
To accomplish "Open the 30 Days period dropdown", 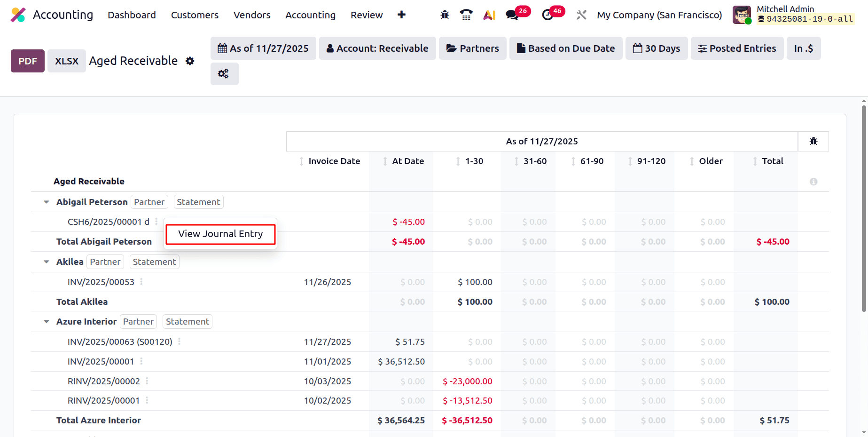I will (x=657, y=48).
